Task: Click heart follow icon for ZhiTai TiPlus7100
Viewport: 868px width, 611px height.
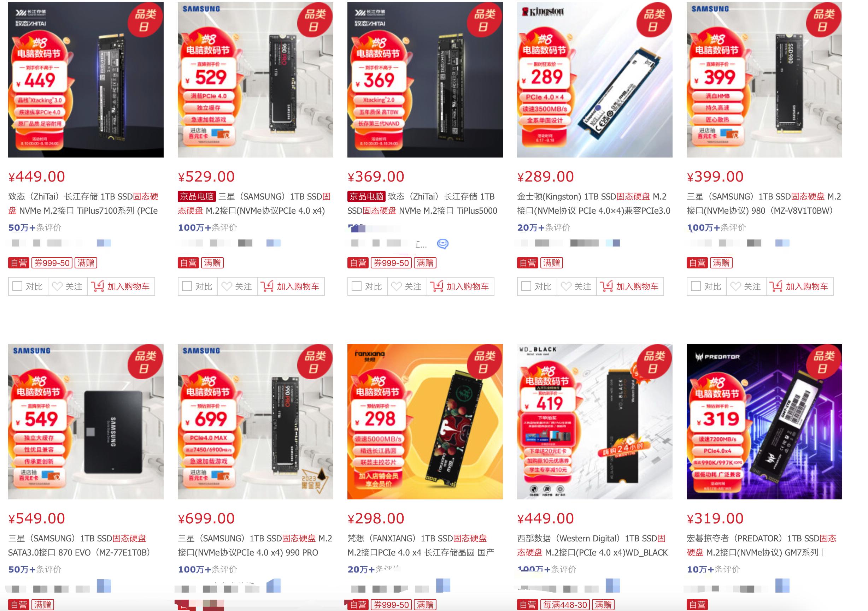Action: pyautogui.click(x=57, y=286)
